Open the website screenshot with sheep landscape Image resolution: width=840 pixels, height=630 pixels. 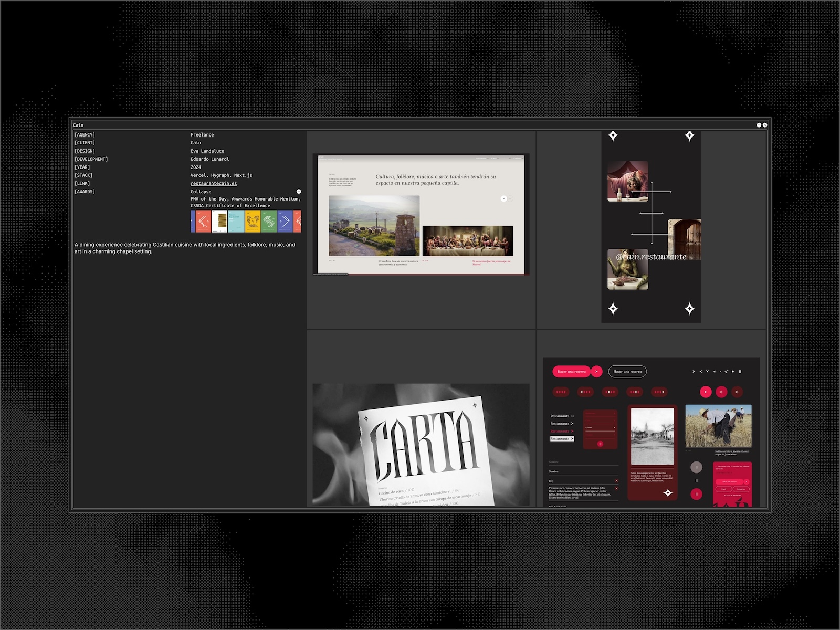pos(421,214)
